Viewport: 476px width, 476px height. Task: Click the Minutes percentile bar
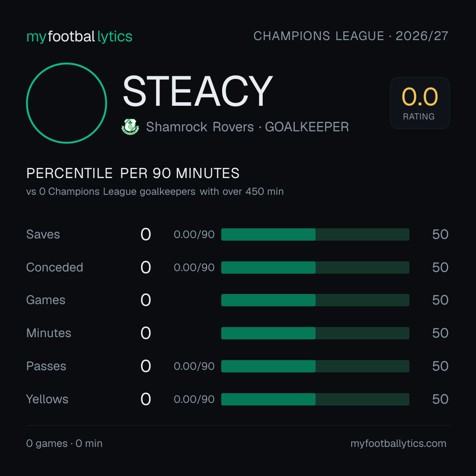click(x=315, y=333)
